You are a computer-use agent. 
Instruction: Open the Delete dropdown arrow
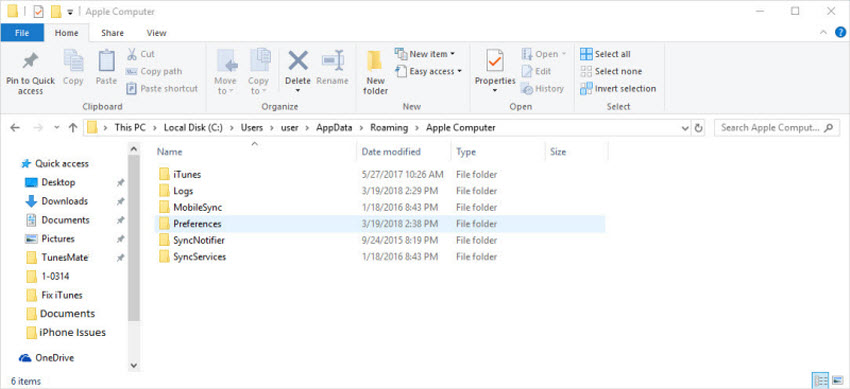point(298,91)
